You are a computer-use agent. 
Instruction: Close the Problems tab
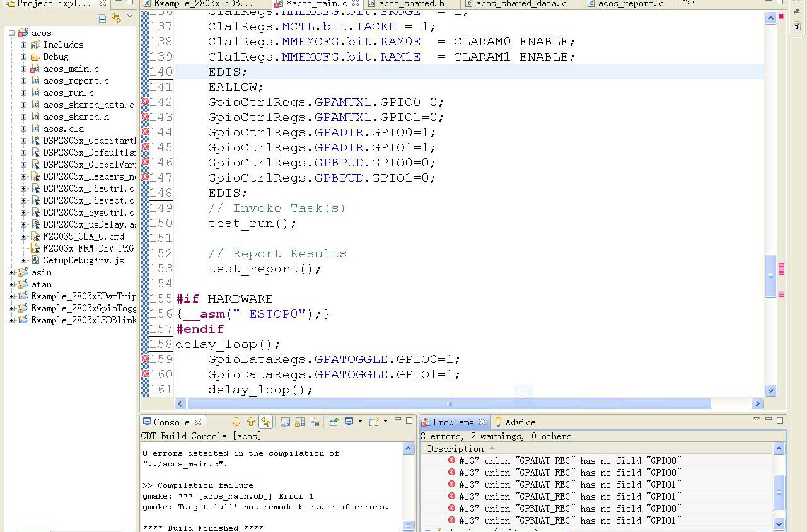tap(482, 422)
